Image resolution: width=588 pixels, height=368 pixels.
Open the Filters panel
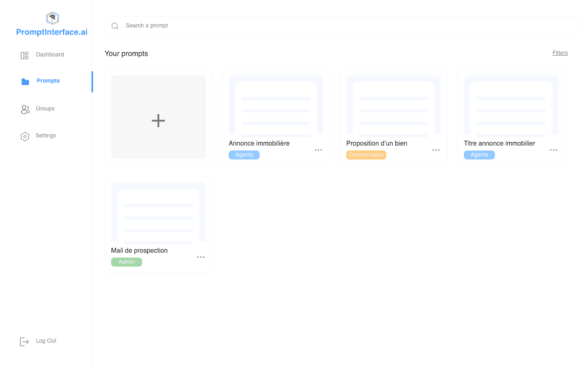point(560,53)
